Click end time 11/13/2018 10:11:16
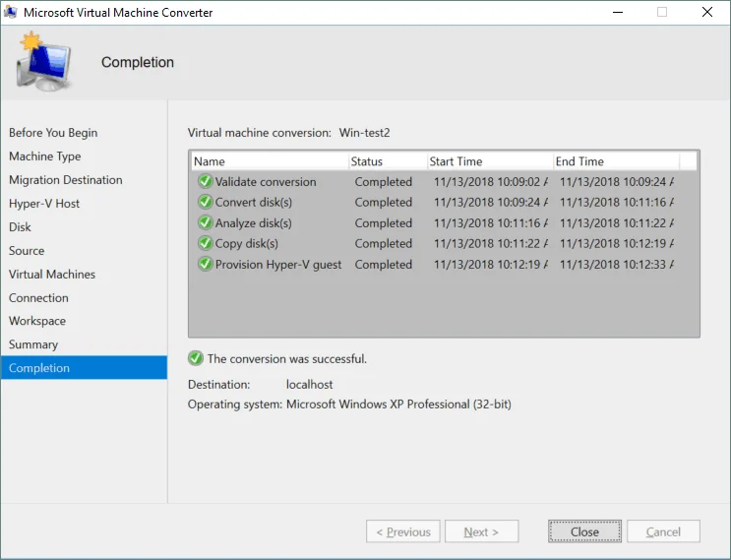Image resolution: width=731 pixels, height=560 pixels. coord(617,203)
